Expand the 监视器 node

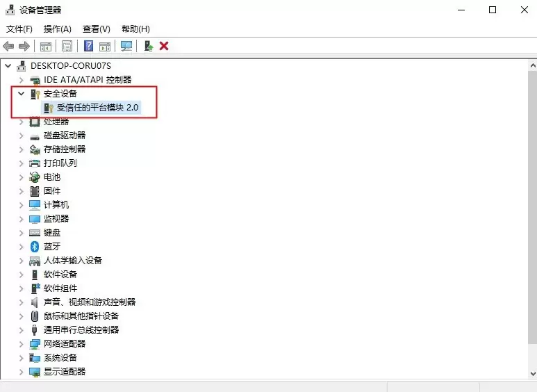tap(22, 219)
